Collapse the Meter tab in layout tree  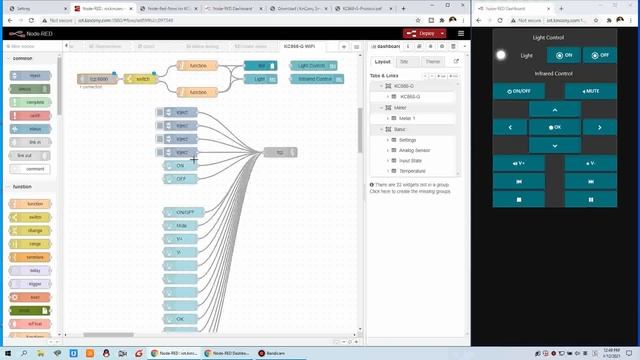(x=381, y=108)
